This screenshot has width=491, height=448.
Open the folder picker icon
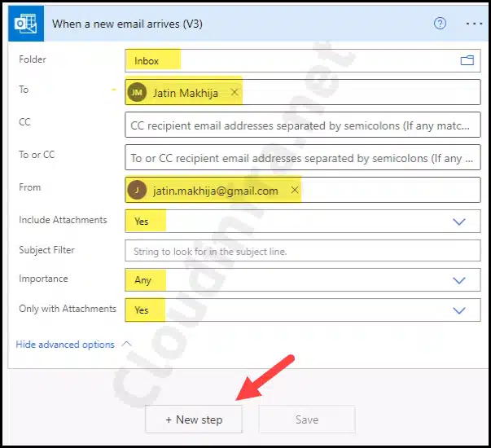click(467, 60)
